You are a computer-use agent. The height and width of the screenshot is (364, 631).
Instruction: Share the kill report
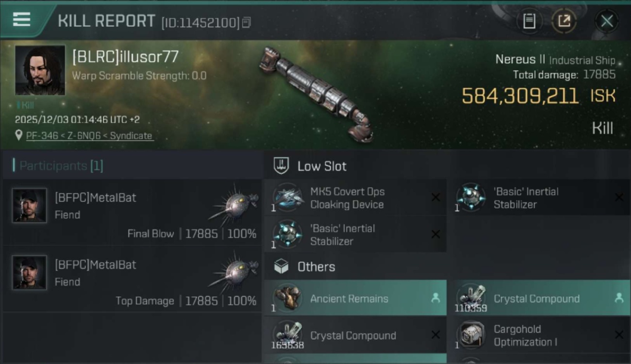click(x=564, y=21)
